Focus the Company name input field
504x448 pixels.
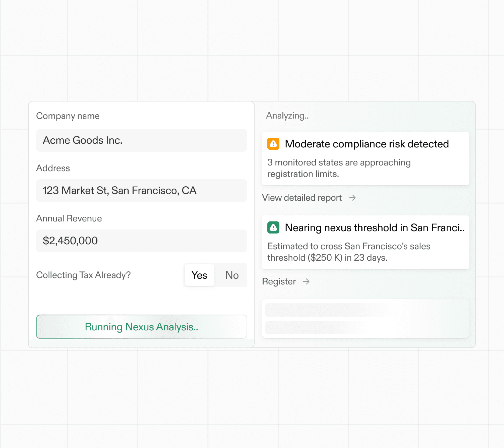point(141,140)
